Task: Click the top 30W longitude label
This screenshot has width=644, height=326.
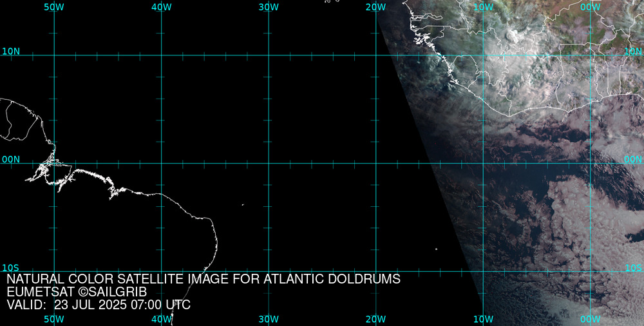Action: 269,7
